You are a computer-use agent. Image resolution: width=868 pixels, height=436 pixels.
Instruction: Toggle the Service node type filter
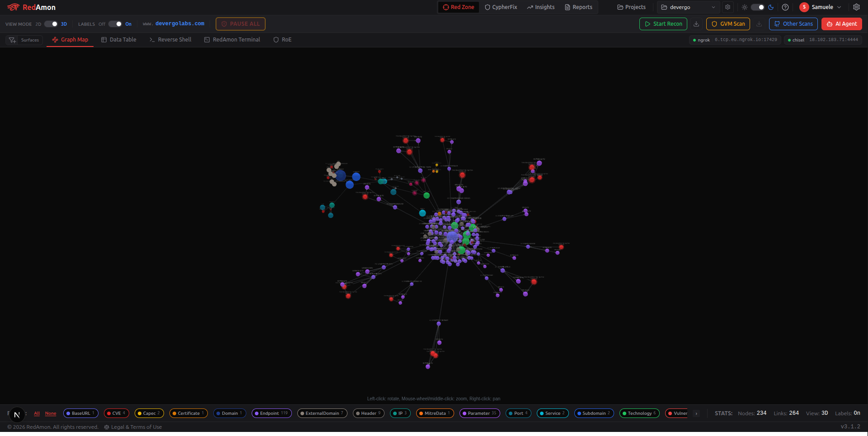coord(553,413)
